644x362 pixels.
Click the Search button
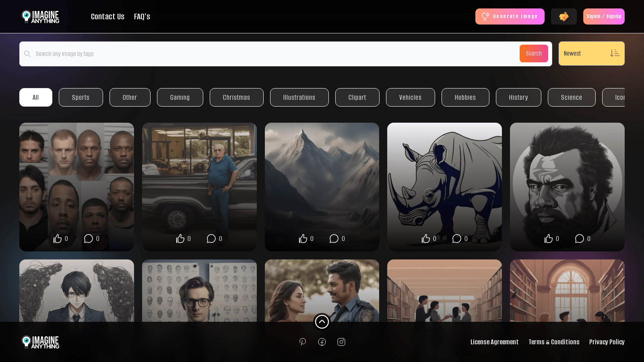(x=534, y=53)
